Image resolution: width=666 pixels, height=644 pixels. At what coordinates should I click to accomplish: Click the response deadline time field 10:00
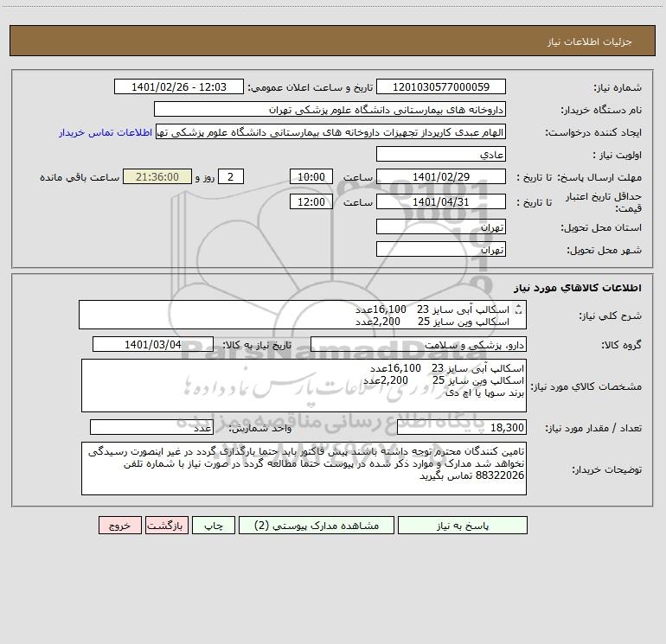[x=311, y=176]
